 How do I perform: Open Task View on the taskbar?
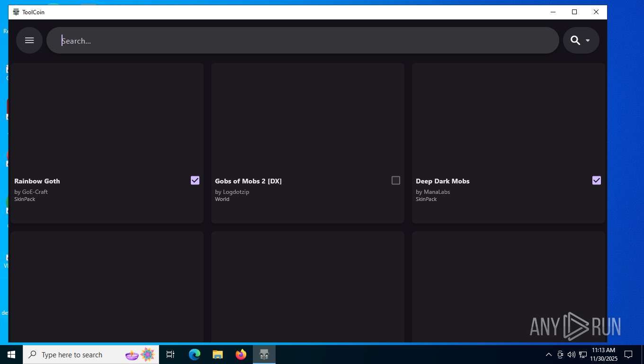(x=170, y=355)
